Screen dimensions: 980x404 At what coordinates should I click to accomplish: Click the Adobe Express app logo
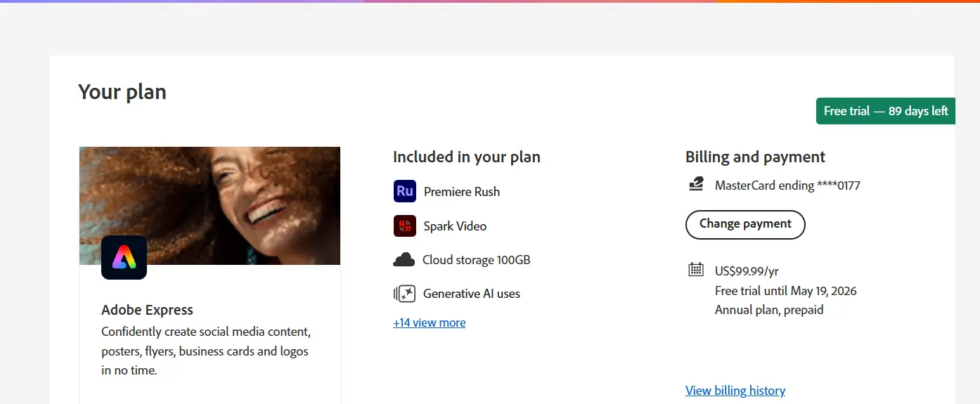coord(124,257)
